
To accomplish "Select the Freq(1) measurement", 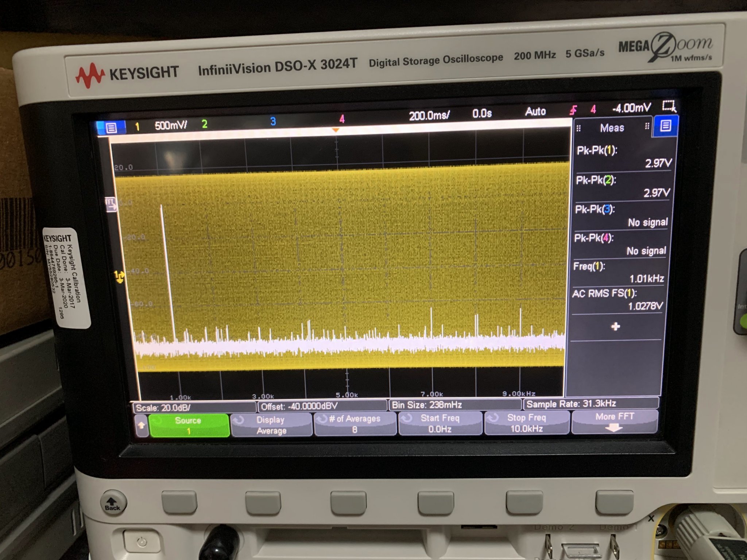I will click(x=619, y=272).
